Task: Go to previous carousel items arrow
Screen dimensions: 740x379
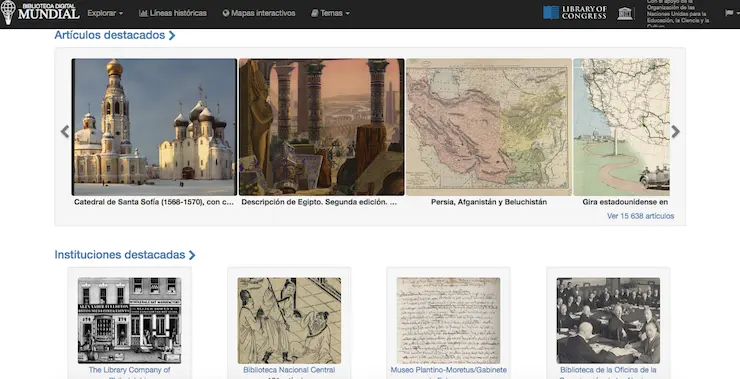Action: pyautogui.click(x=65, y=132)
